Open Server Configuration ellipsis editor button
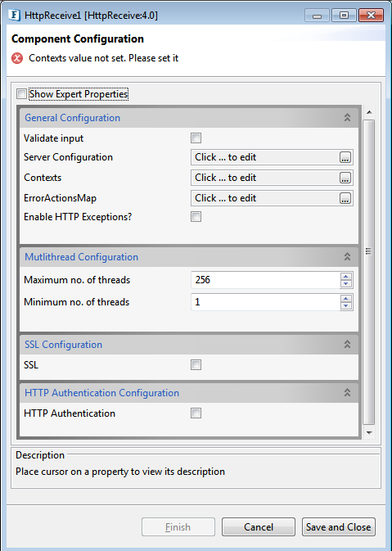392x551 pixels. click(x=345, y=157)
